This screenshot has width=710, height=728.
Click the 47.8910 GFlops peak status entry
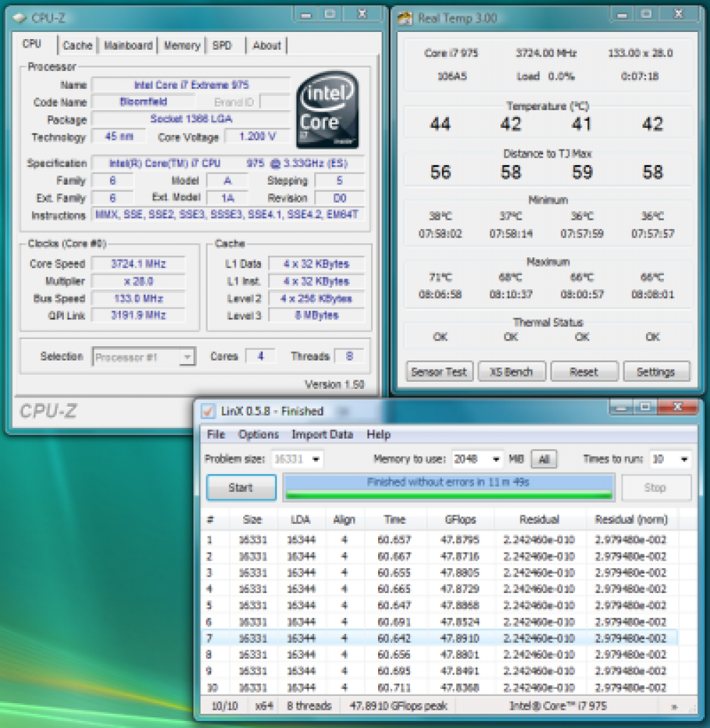point(398,706)
